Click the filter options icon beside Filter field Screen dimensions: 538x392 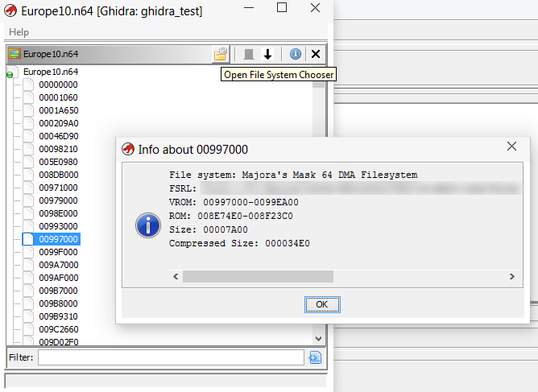click(315, 357)
